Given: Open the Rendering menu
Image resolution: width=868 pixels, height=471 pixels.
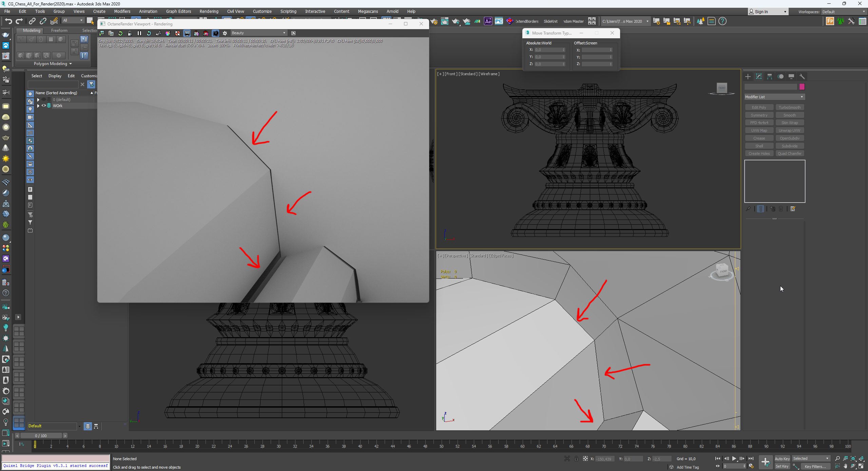Looking at the screenshot, I should click(x=209, y=12).
